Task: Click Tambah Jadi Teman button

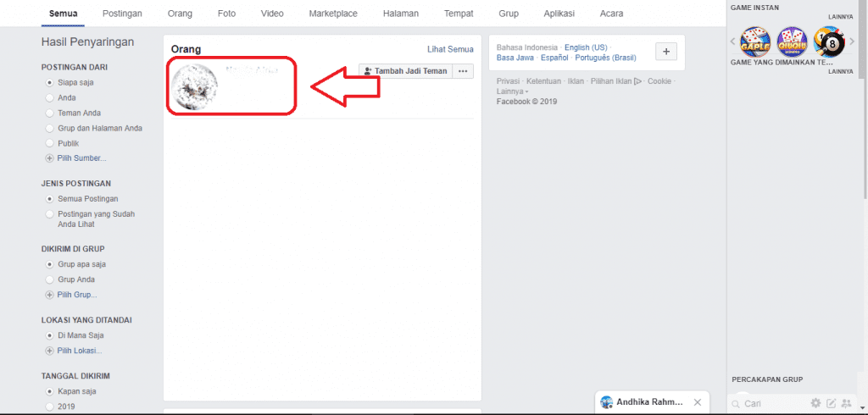Action: tap(406, 71)
